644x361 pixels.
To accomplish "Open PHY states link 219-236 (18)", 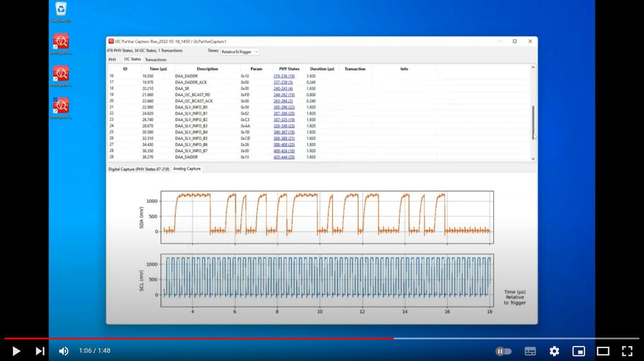I will click(x=284, y=76).
